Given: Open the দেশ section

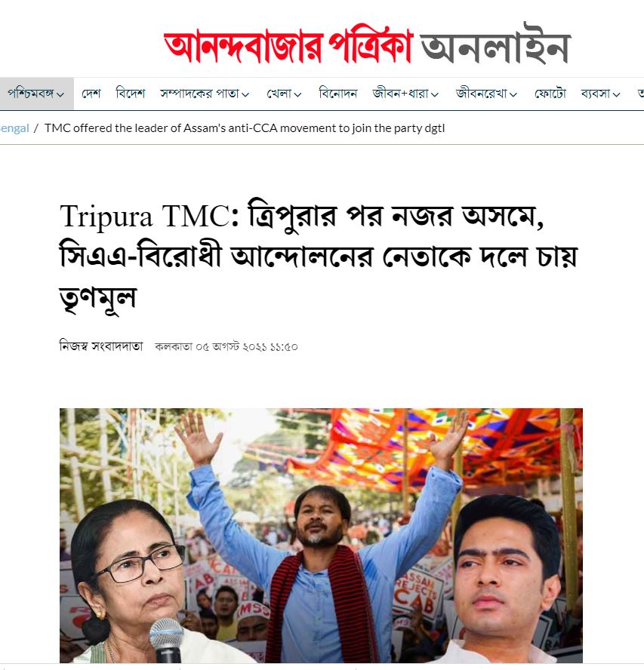Looking at the screenshot, I should point(91,93).
